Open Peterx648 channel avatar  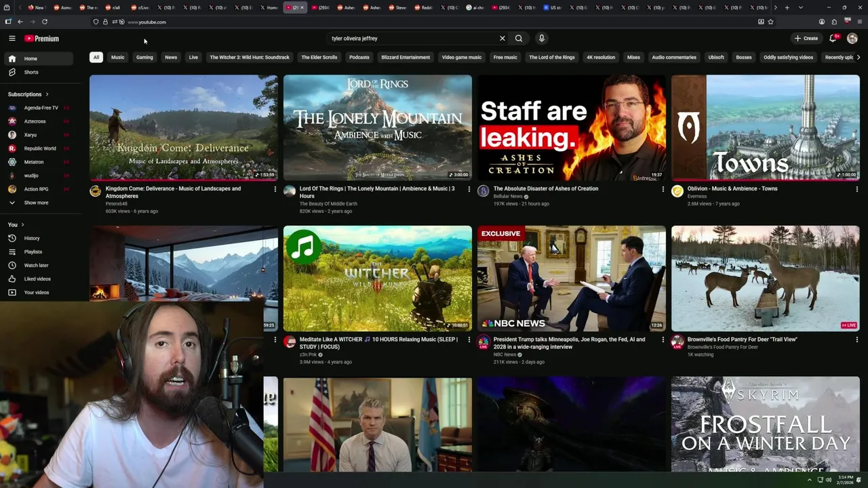[x=95, y=191]
